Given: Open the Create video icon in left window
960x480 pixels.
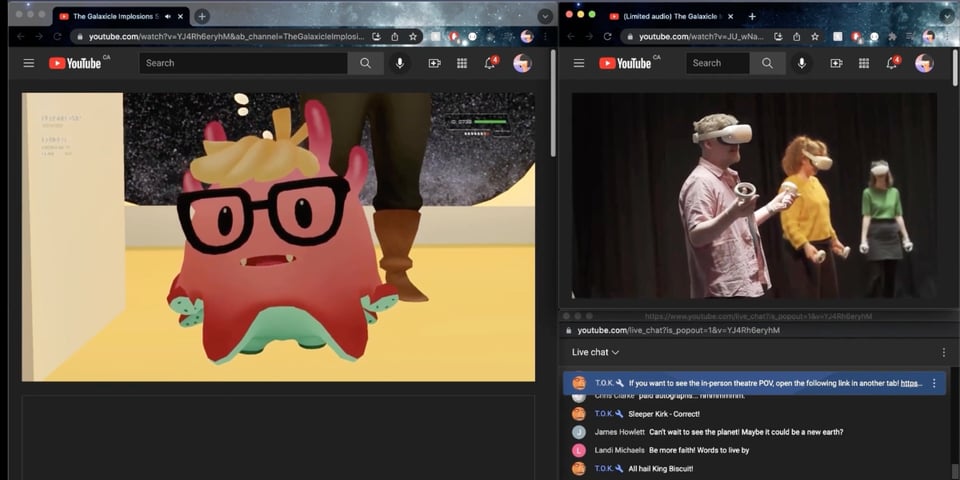Looking at the screenshot, I should (434, 63).
